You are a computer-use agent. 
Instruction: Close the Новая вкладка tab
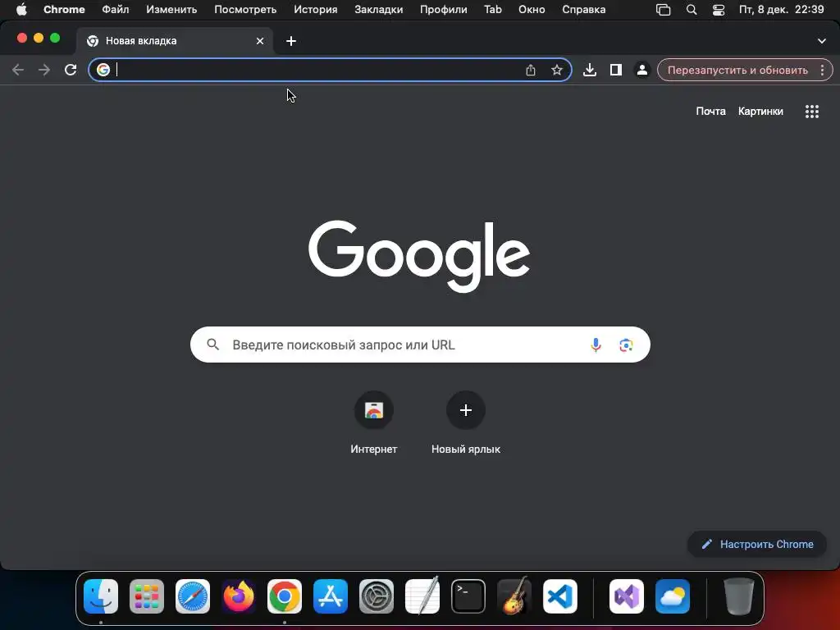(x=260, y=41)
